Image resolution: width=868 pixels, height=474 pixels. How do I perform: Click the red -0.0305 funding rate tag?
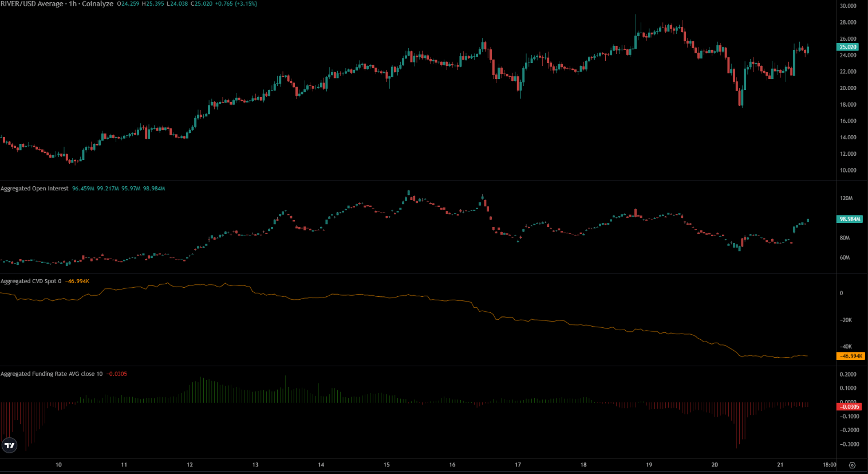click(x=849, y=406)
